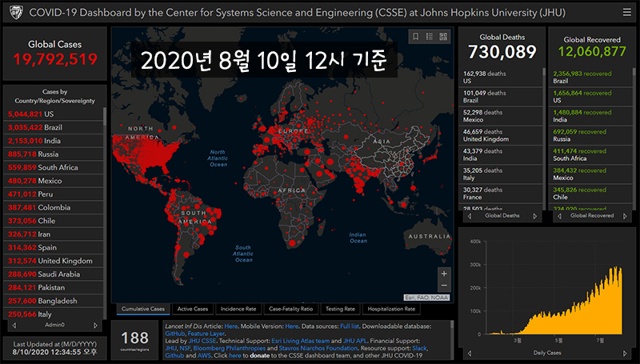Open the Slack resource support link
Screen dimensions: 640x364
click(419, 349)
